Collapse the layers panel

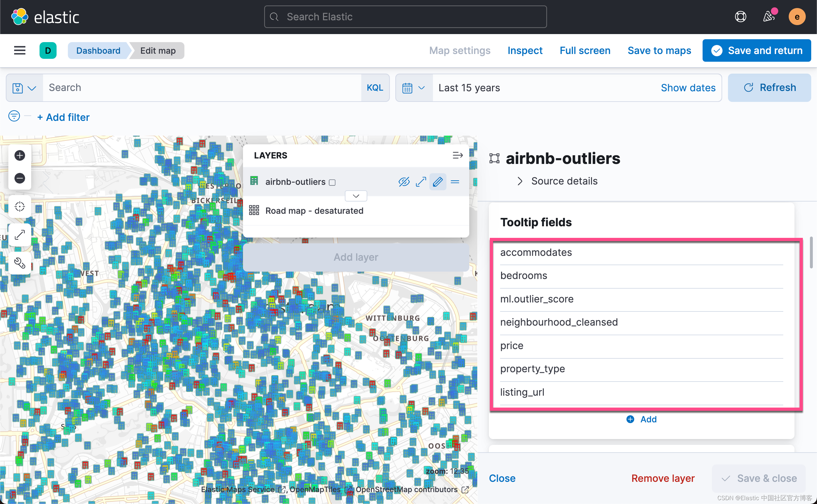[457, 155]
